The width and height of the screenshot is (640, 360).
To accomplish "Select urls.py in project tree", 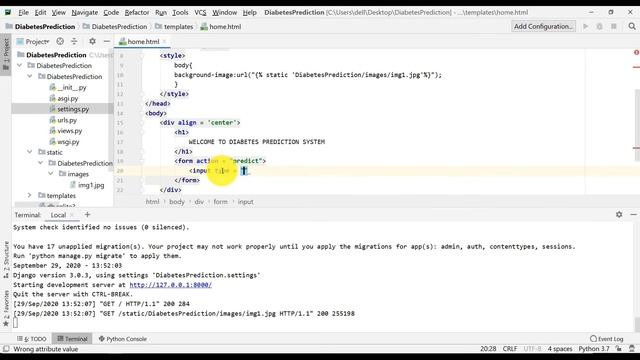I will (63, 120).
